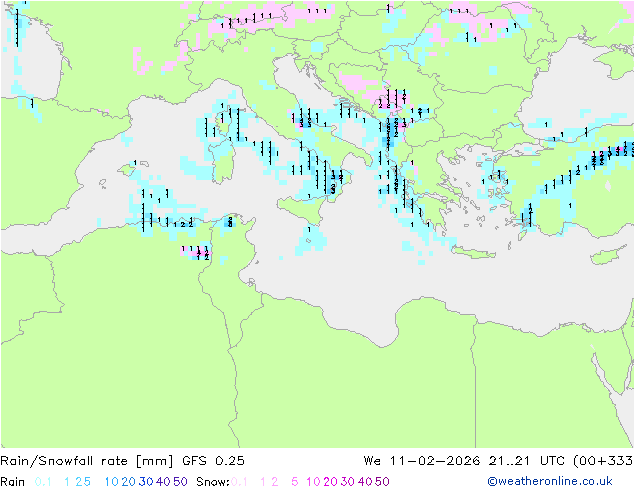Select the Snow legend value 30
The width and height of the screenshot is (634, 490).
click(x=348, y=482)
